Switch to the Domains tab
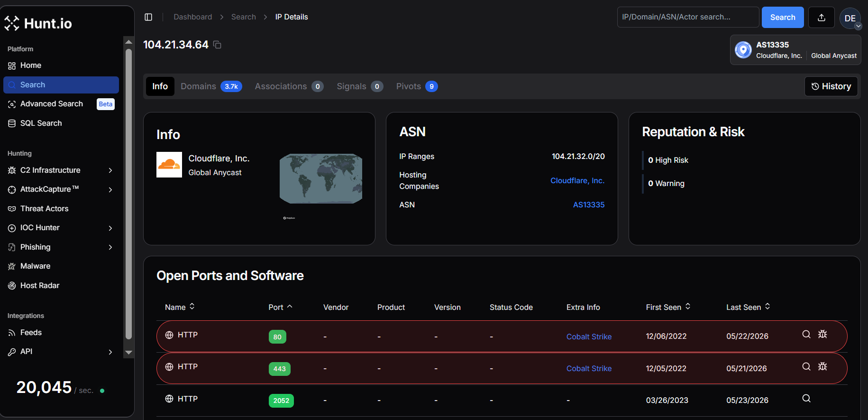 coord(211,86)
